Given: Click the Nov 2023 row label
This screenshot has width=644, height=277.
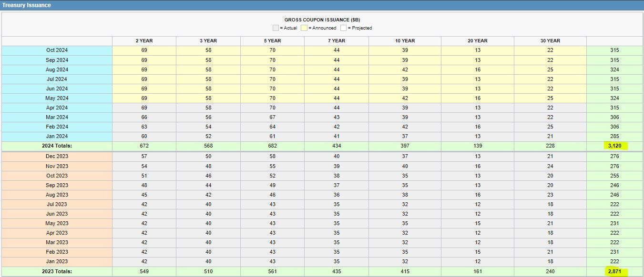Looking at the screenshot, I should [x=57, y=166].
